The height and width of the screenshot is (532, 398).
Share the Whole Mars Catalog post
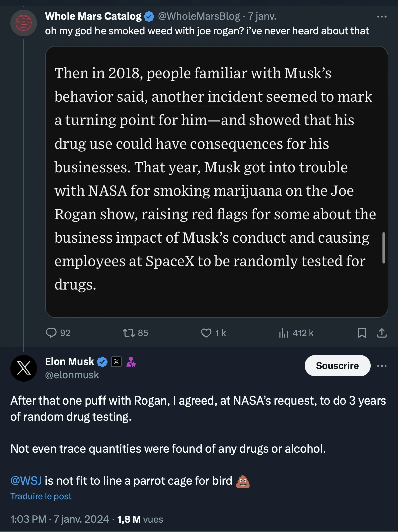382,333
